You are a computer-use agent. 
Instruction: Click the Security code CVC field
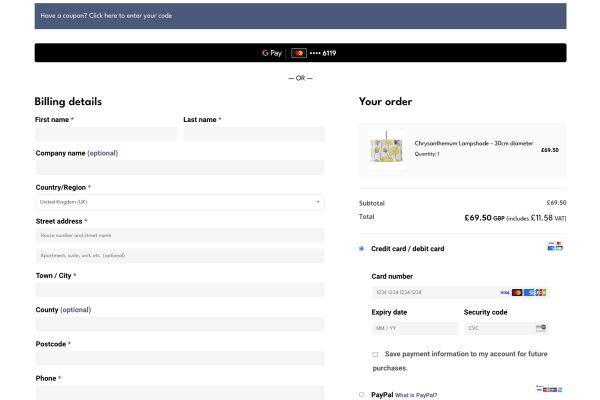tap(507, 328)
